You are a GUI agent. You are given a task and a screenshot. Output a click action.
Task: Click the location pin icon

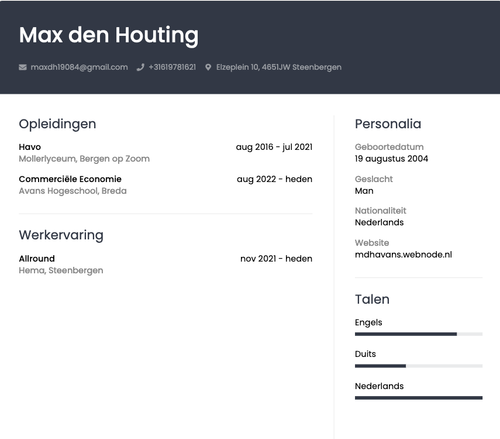tap(208, 67)
